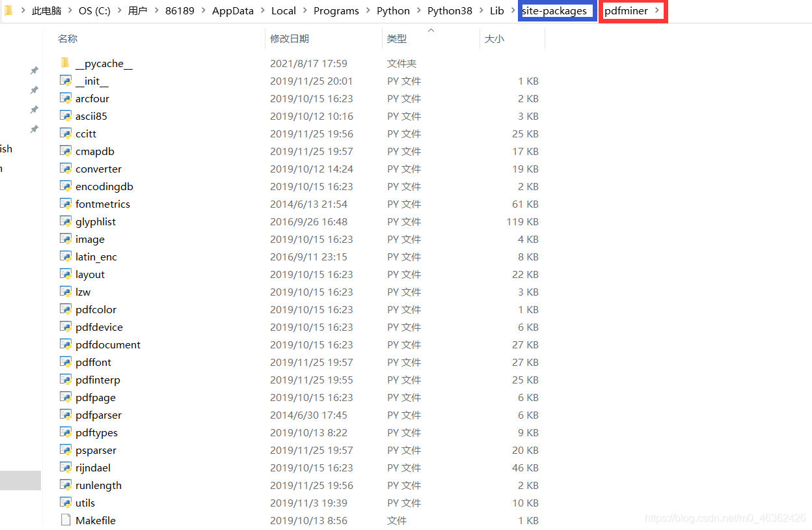Select the cmapdb Python file icon

coord(66,150)
